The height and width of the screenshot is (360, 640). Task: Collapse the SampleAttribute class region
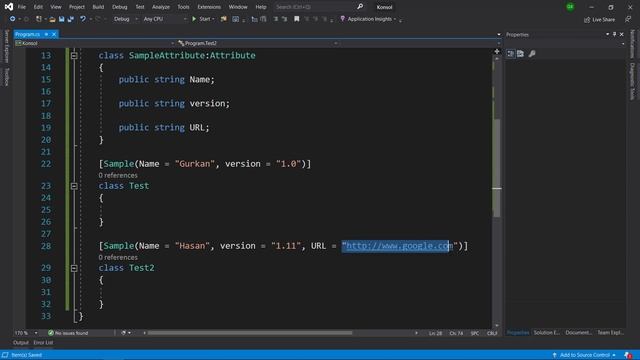74,56
